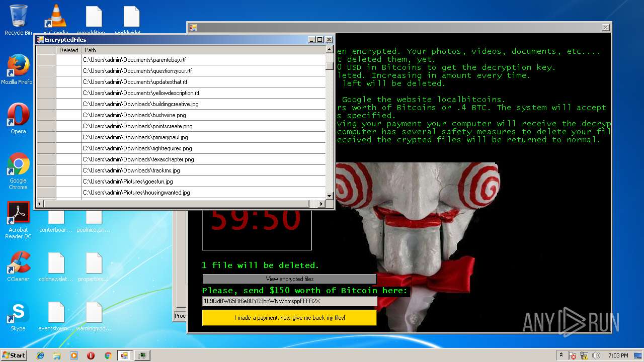Select the questionsyour.rtf path row
The image size is (644, 362).
[x=203, y=71]
